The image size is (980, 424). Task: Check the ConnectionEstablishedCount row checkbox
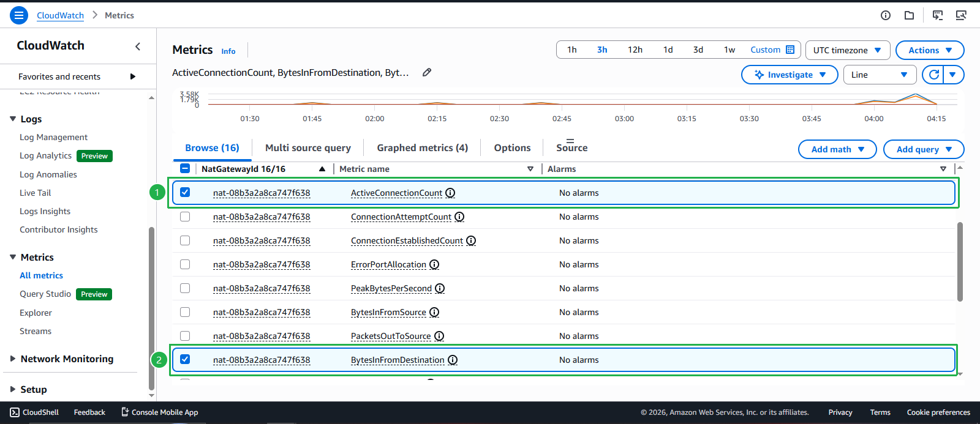click(x=185, y=240)
